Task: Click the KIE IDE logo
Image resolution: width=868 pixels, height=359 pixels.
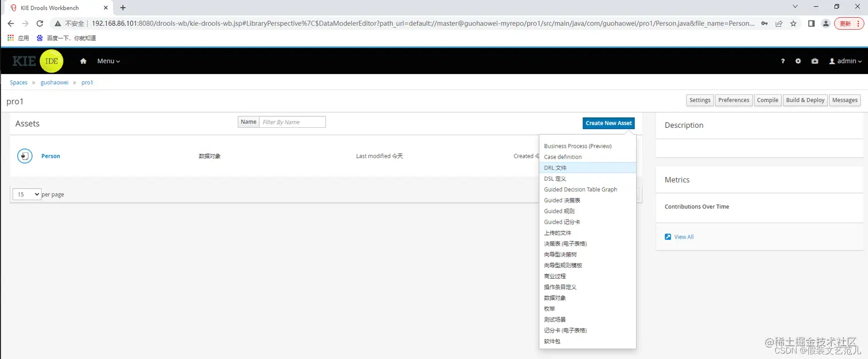Action: click(x=38, y=61)
